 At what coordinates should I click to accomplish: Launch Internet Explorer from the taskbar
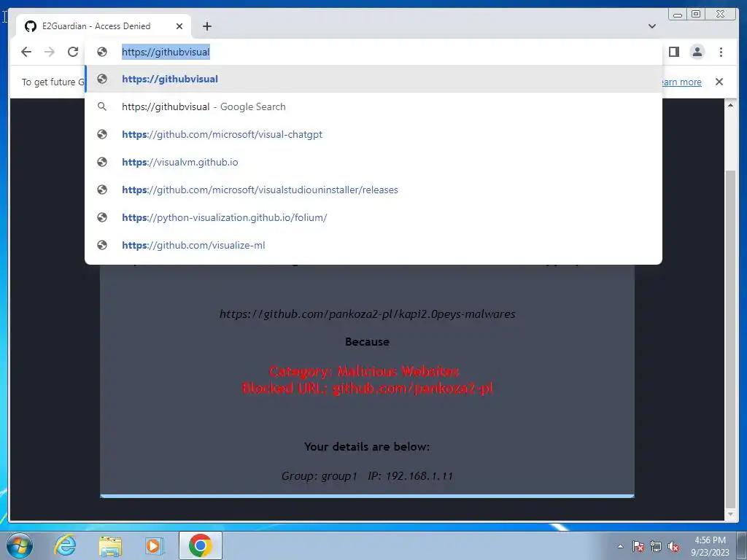pos(65,545)
